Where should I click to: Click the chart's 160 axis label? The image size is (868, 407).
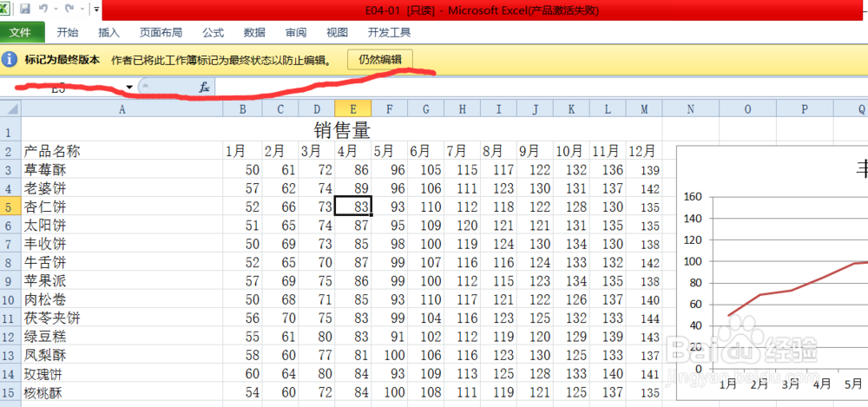click(693, 197)
